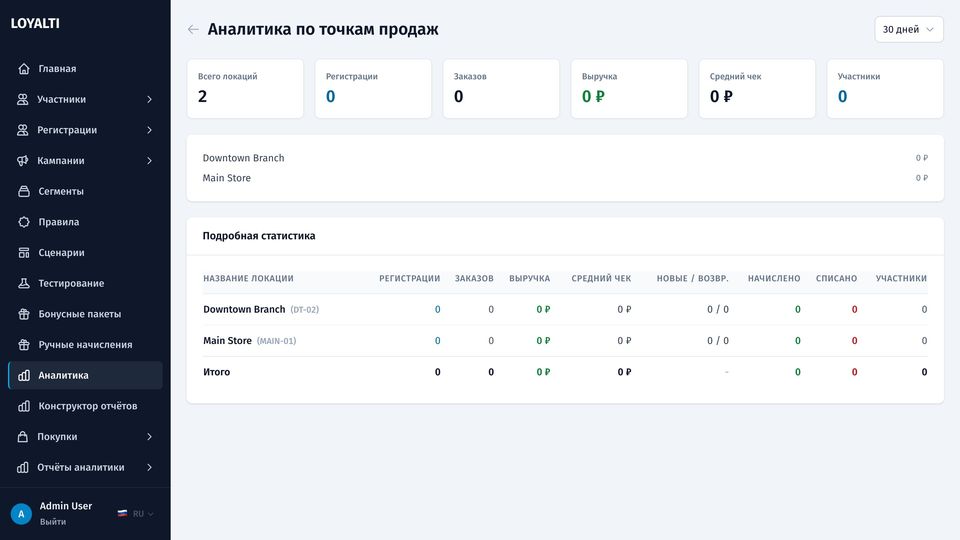Click the НОВЫЕ / ВОЗВР. column header
The height and width of the screenshot is (540, 960).
(x=692, y=278)
